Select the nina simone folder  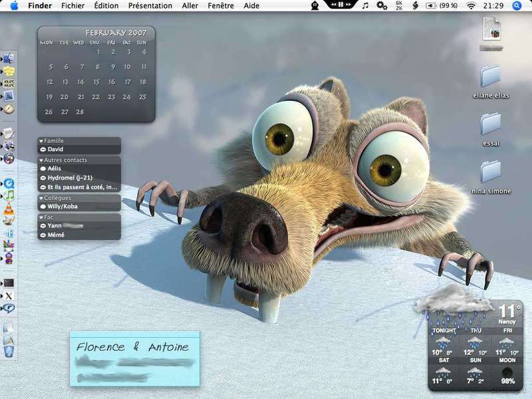(x=491, y=178)
